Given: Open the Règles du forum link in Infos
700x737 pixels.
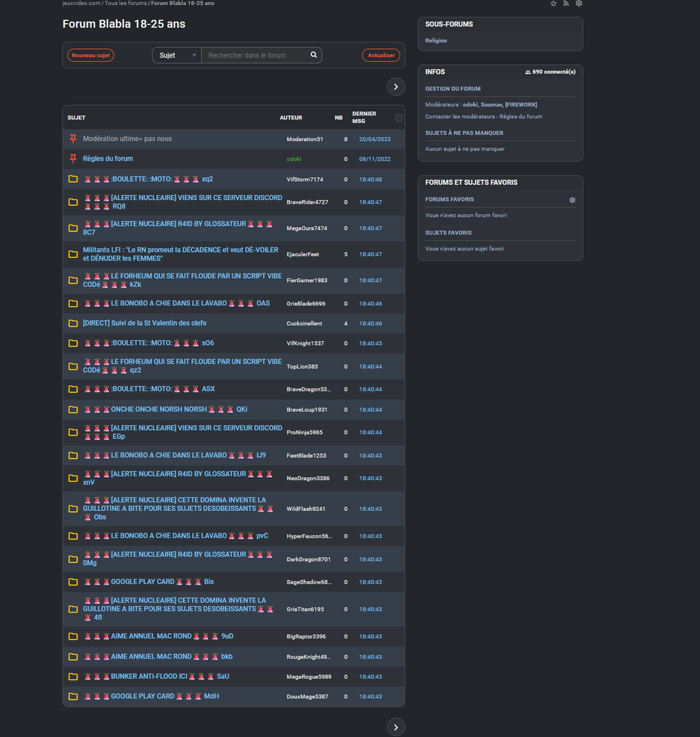Looking at the screenshot, I should (x=522, y=117).
